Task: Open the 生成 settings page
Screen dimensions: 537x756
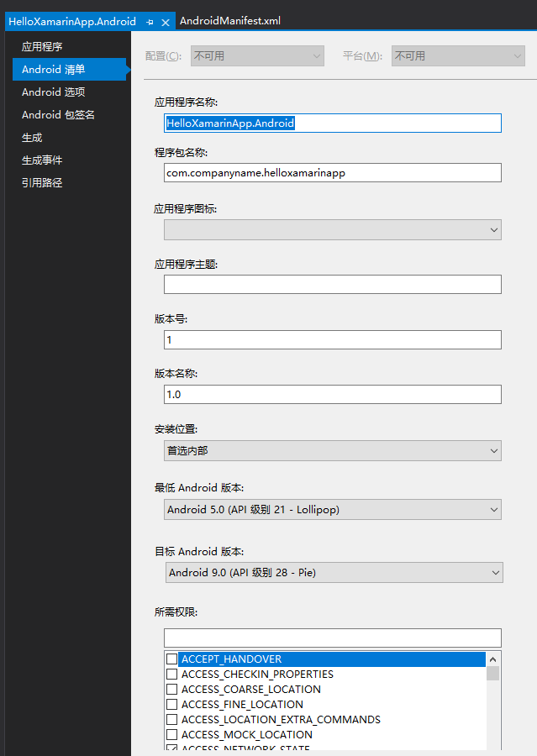Action: pos(32,138)
